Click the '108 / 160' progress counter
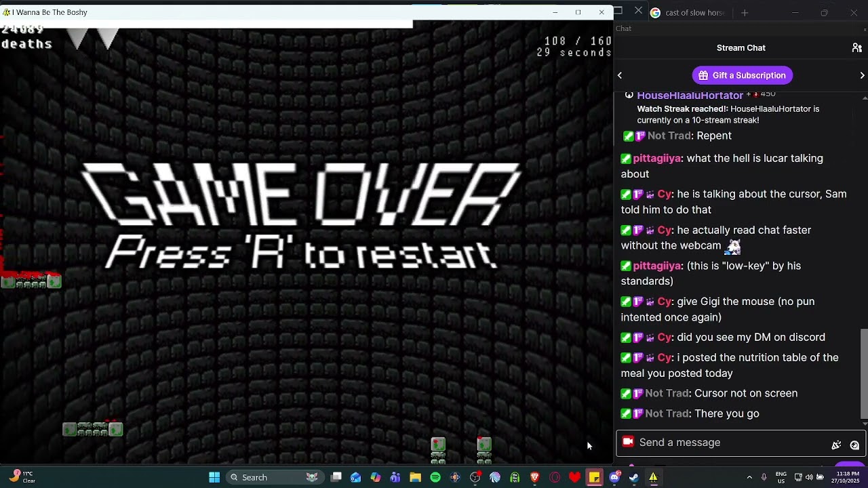Image resolution: width=868 pixels, height=488 pixels. 578,41
